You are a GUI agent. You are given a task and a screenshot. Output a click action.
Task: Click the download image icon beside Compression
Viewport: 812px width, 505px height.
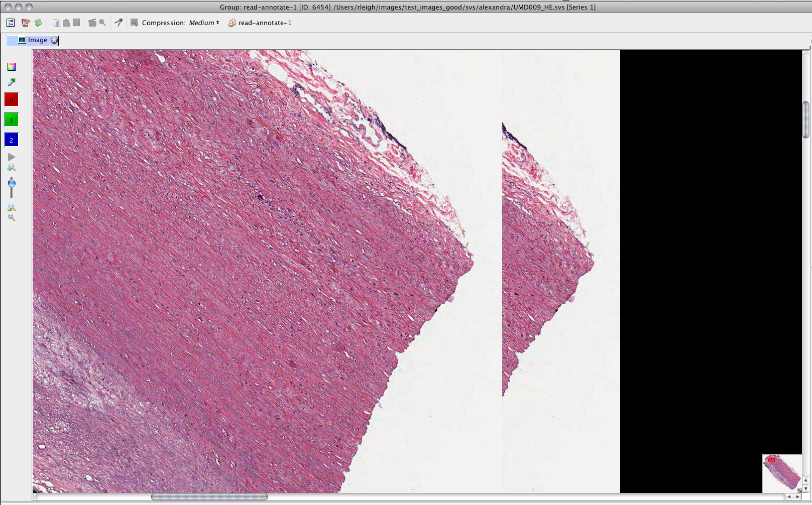click(135, 23)
